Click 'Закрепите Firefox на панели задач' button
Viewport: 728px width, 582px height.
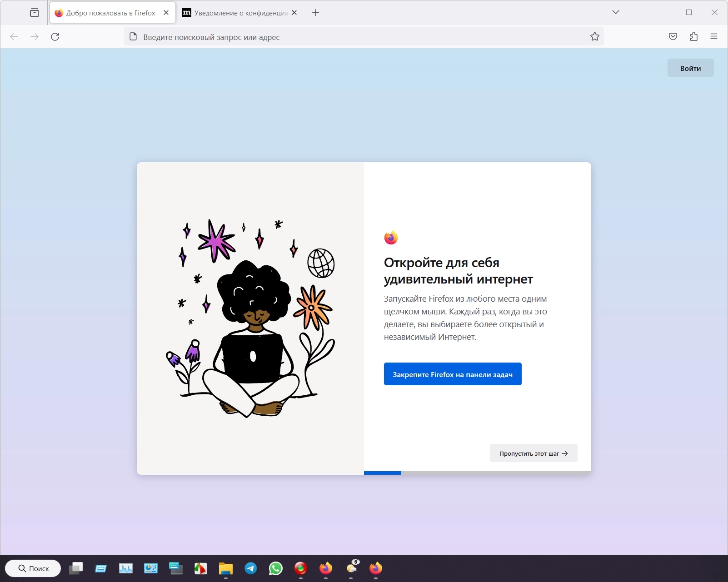click(453, 374)
